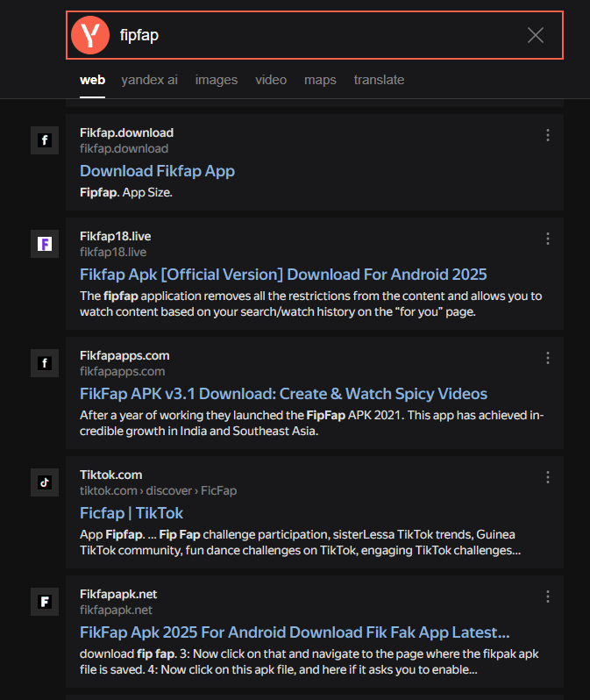Click snippet mentioning India and Southeast Asia

[x=311, y=423]
